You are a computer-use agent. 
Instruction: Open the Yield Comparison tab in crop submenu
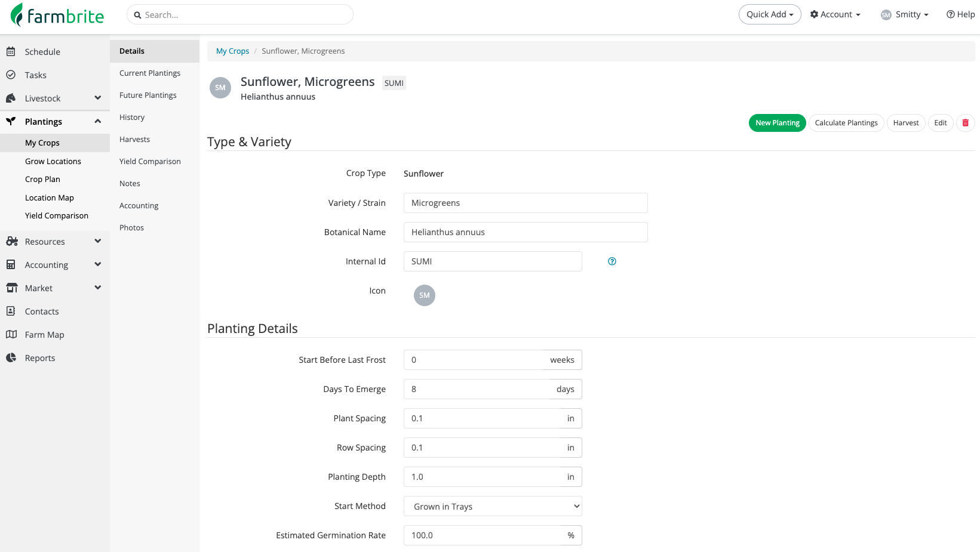click(x=150, y=162)
